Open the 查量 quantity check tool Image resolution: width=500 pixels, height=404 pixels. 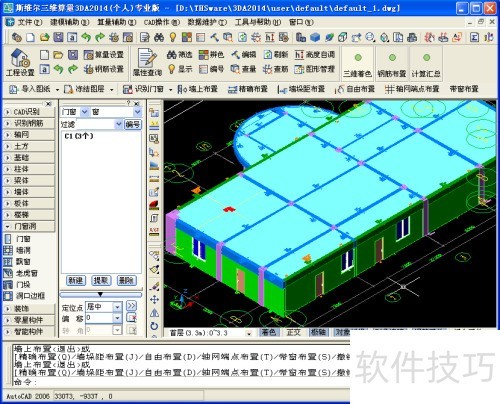coord(244,69)
